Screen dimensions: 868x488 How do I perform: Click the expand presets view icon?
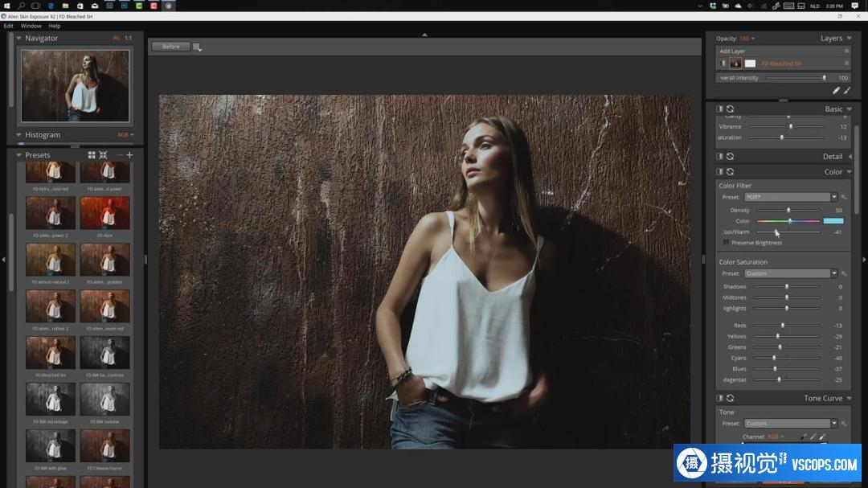click(x=103, y=155)
